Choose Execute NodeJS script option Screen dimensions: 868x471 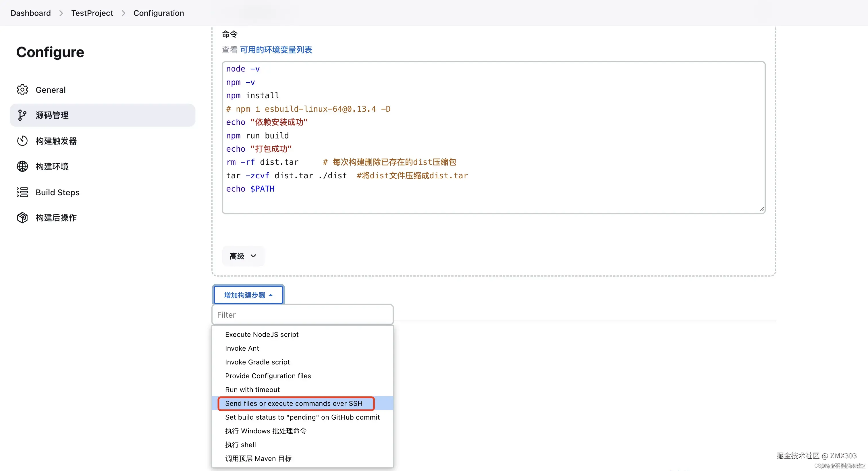(261, 335)
